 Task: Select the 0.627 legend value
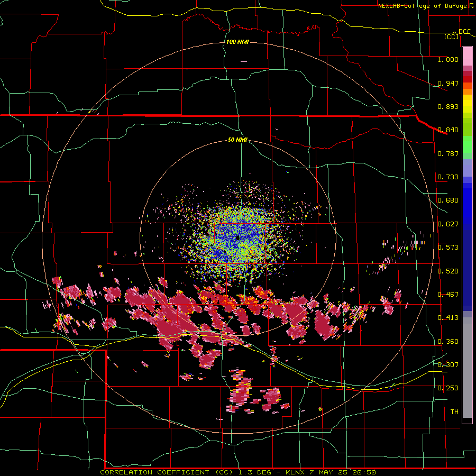pos(448,224)
